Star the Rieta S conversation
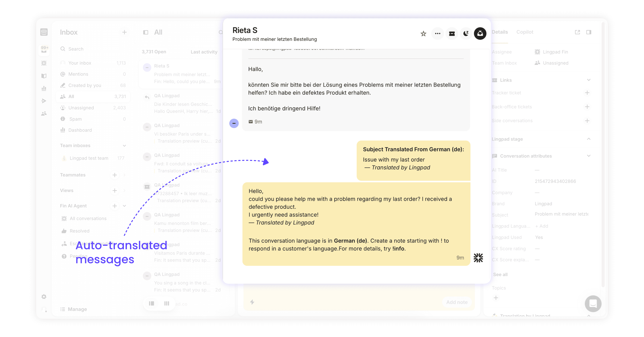Screen dimensions: 644x337 (423, 33)
